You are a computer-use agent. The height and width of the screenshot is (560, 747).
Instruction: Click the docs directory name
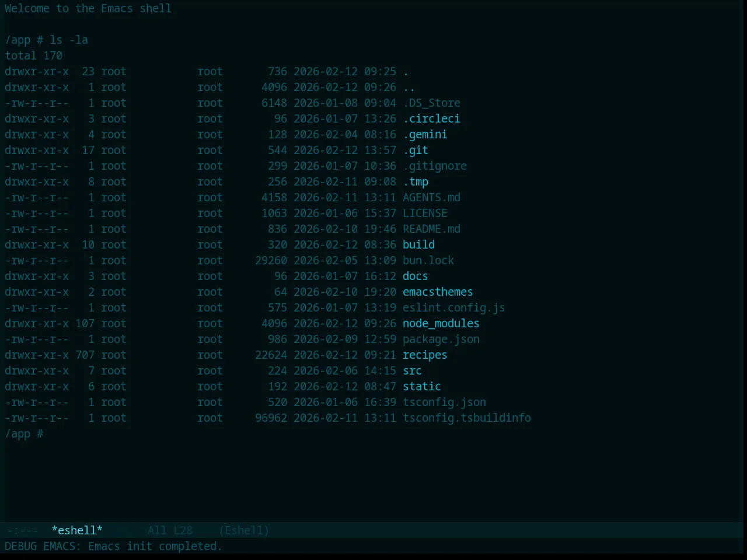point(416,276)
